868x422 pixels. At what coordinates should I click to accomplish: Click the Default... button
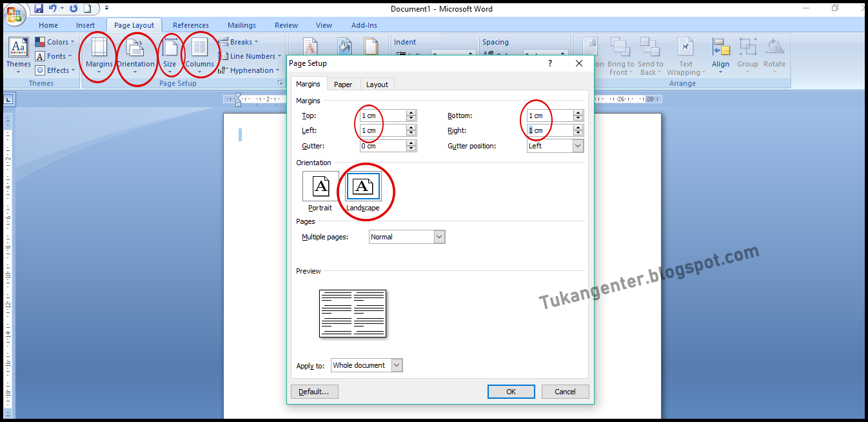[315, 392]
